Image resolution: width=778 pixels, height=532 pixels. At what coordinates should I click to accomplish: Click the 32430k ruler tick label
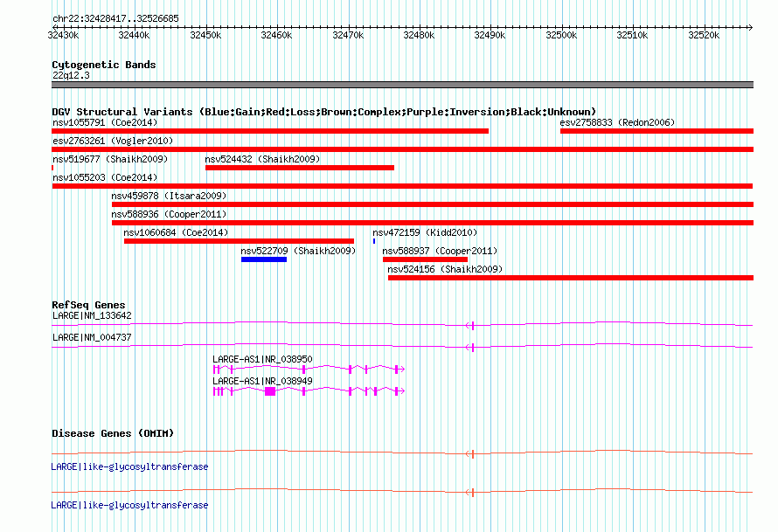coord(63,35)
